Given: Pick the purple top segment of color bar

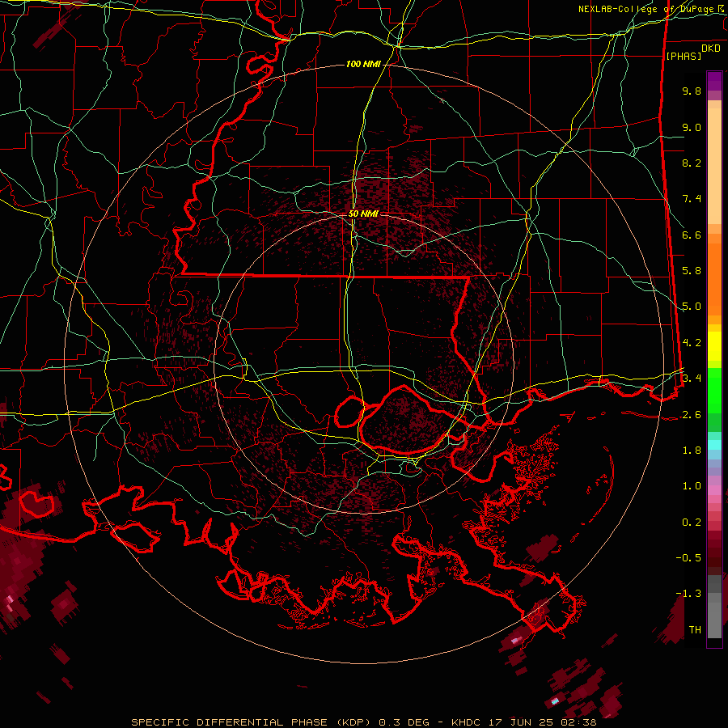Looking at the screenshot, I should pyautogui.click(x=714, y=81).
